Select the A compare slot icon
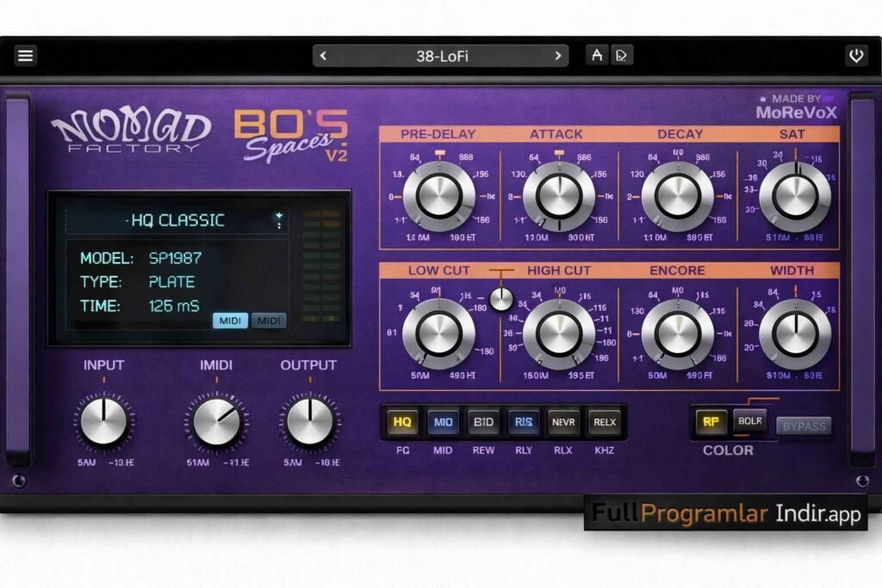Viewport: 882px width, 588px height. point(596,56)
